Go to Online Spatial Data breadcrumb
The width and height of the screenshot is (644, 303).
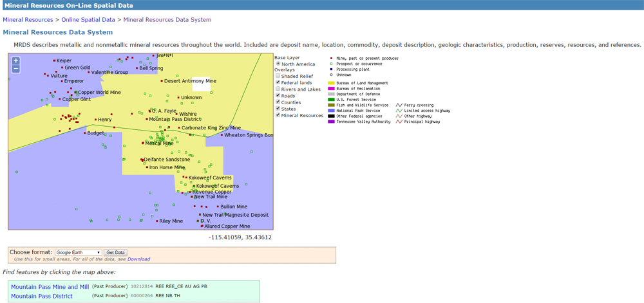point(88,20)
